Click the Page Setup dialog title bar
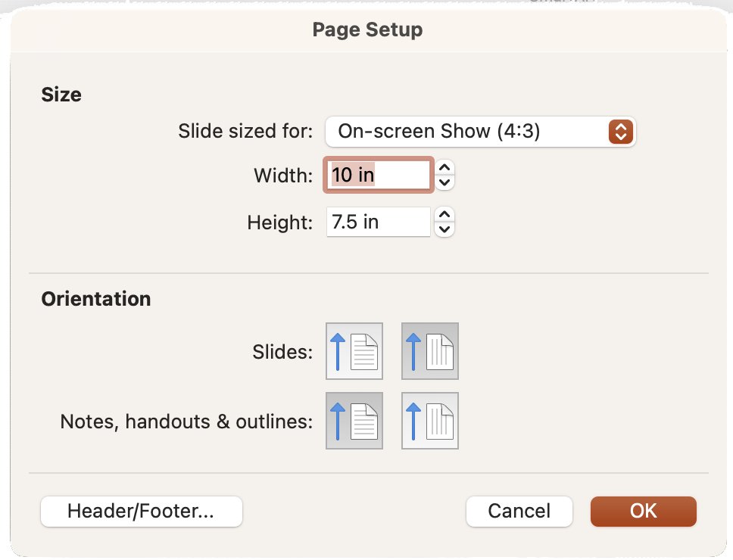733x560 pixels. click(367, 30)
